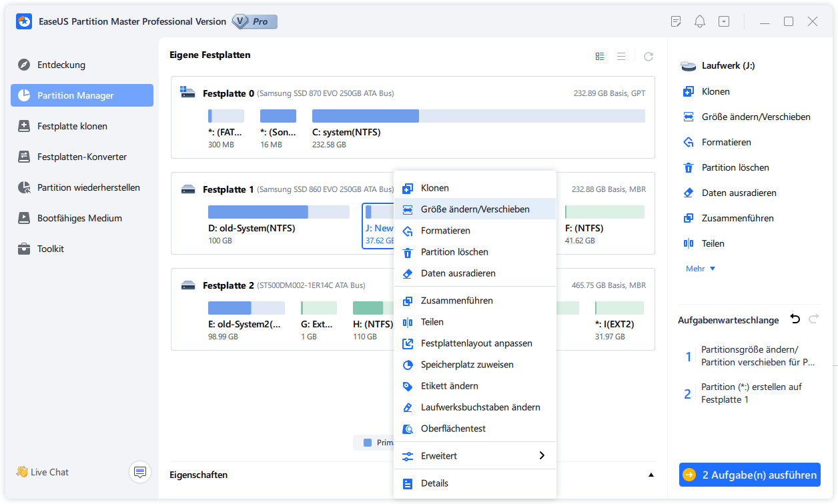Image resolution: width=838 pixels, height=504 pixels.
Task: Choose Laufwerksbuchstaben ändern in the context menu
Action: tap(475, 407)
